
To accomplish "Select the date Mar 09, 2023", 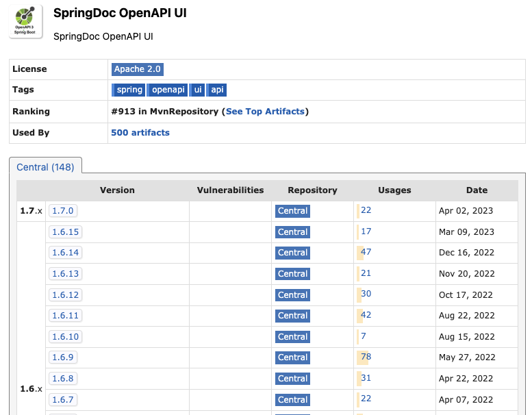I will 466,232.
